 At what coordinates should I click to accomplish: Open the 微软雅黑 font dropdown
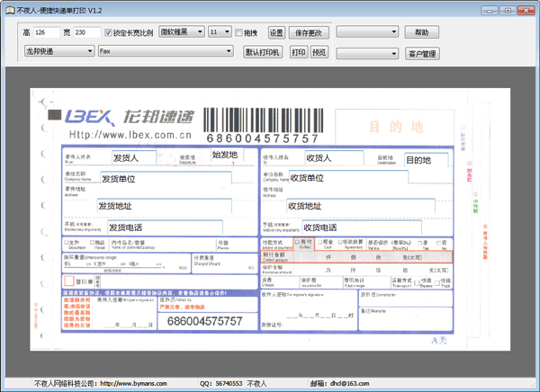coord(182,32)
